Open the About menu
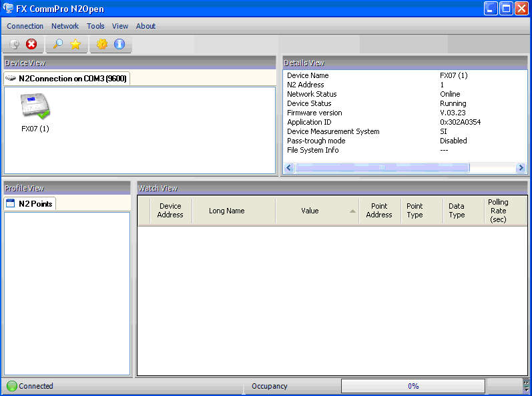532x396 pixels. coord(146,26)
